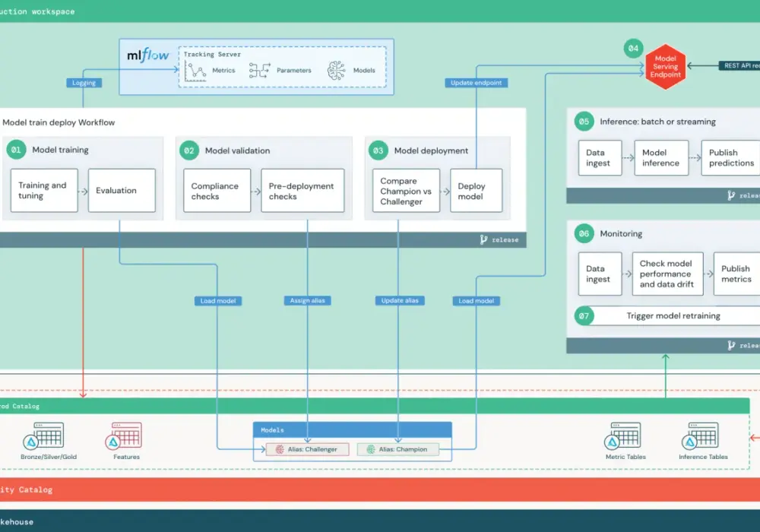The width and height of the screenshot is (760, 532).
Task: Click the Update endpoint label
Action: pyautogui.click(x=477, y=83)
